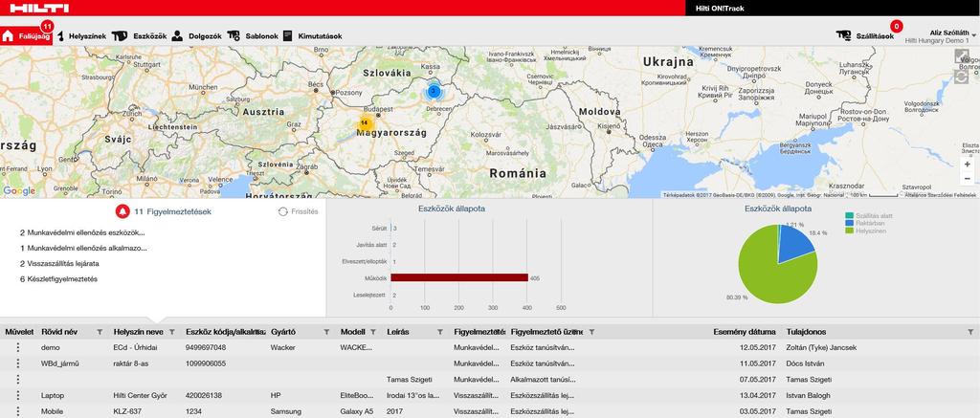Click the Google logo on map

(19, 191)
